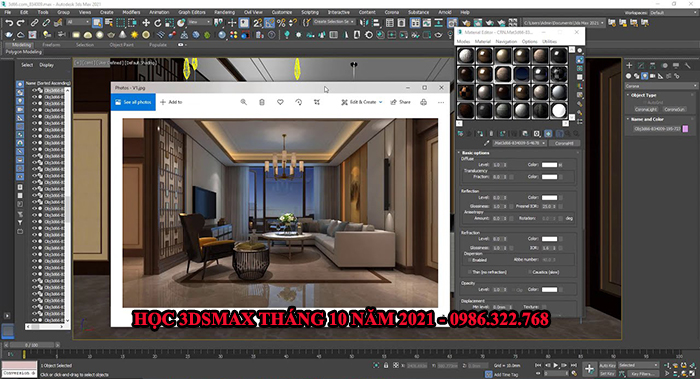Click the Render teapot icon in main toolbar
The image size is (700, 379).
coord(489,22)
